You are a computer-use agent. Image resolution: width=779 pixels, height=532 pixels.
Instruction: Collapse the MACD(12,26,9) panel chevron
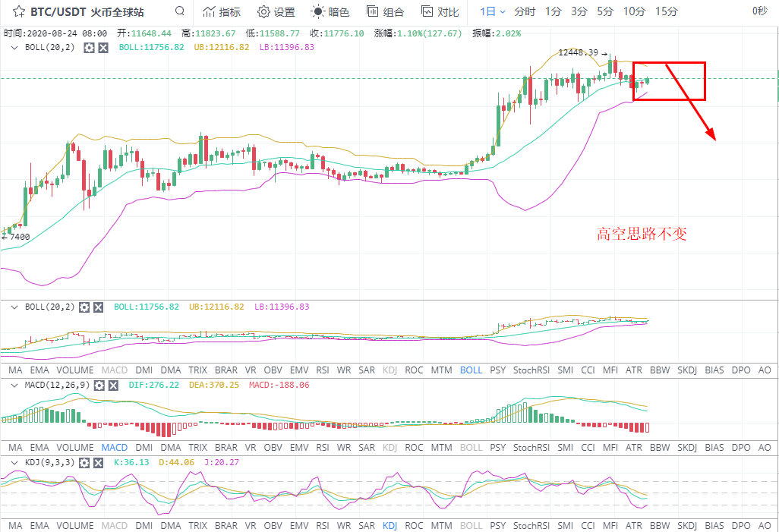tap(14, 386)
